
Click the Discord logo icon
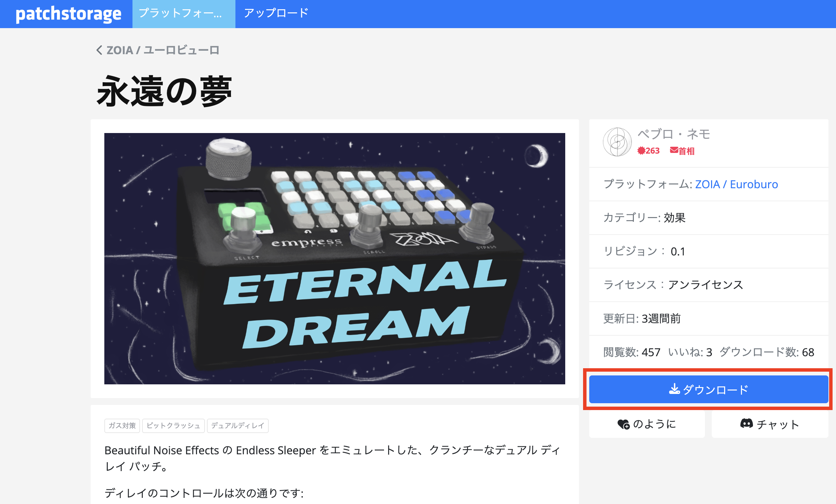click(746, 423)
